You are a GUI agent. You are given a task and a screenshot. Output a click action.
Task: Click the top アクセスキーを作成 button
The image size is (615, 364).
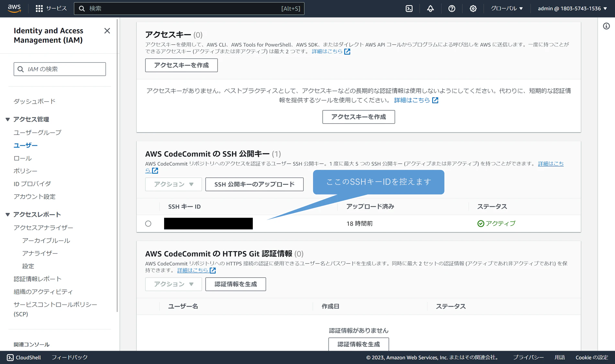pos(182,65)
